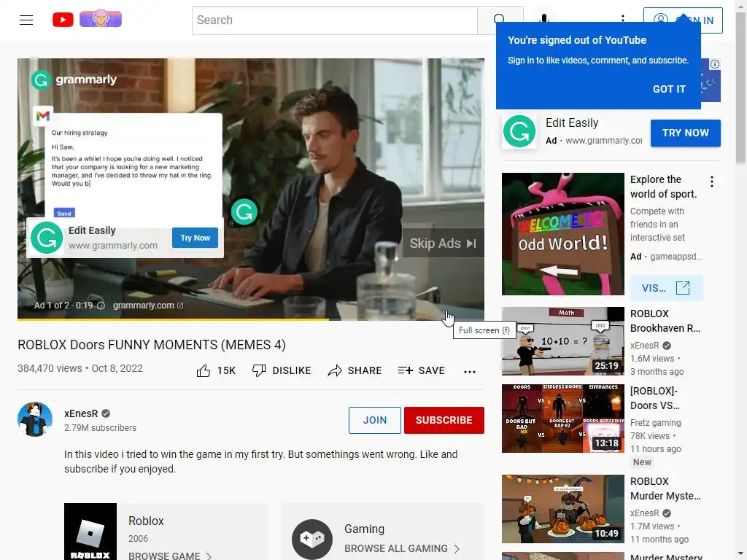The height and width of the screenshot is (560, 747).
Task: Click TRY NOW for Grammarly ad
Action: click(x=685, y=133)
